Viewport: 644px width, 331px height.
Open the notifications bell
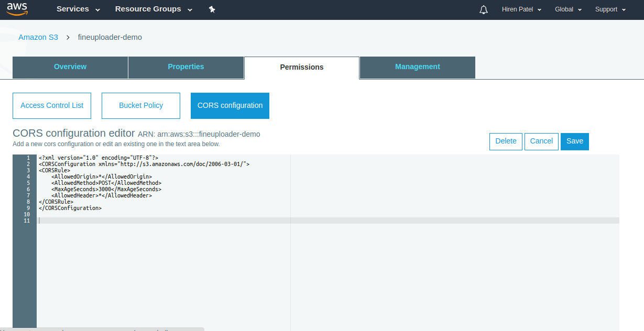point(483,9)
